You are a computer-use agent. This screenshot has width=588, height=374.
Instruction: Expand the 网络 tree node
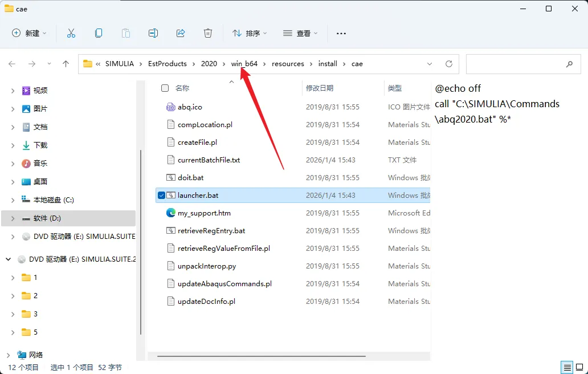[8, 355]
